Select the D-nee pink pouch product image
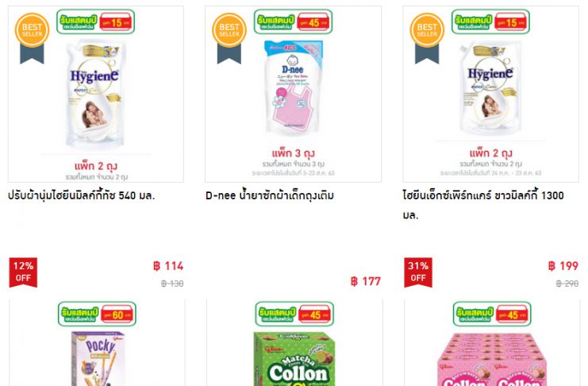Image resolution: width=588 pixels, height=386 pixels. point(294,87)
